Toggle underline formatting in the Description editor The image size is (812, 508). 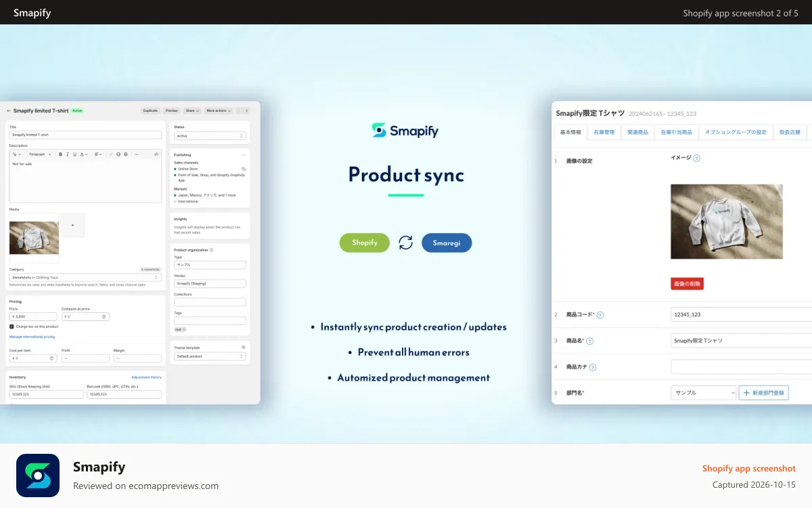click(74, 154)
